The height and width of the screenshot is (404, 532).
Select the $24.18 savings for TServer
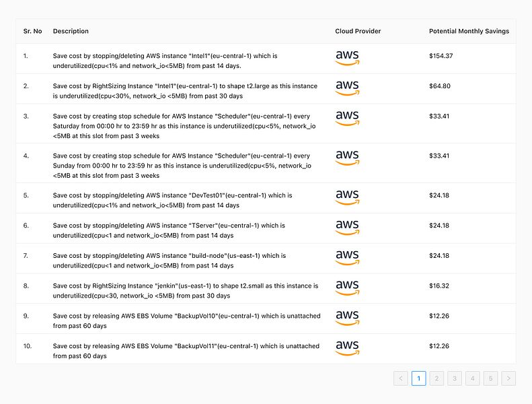[439, 226]
